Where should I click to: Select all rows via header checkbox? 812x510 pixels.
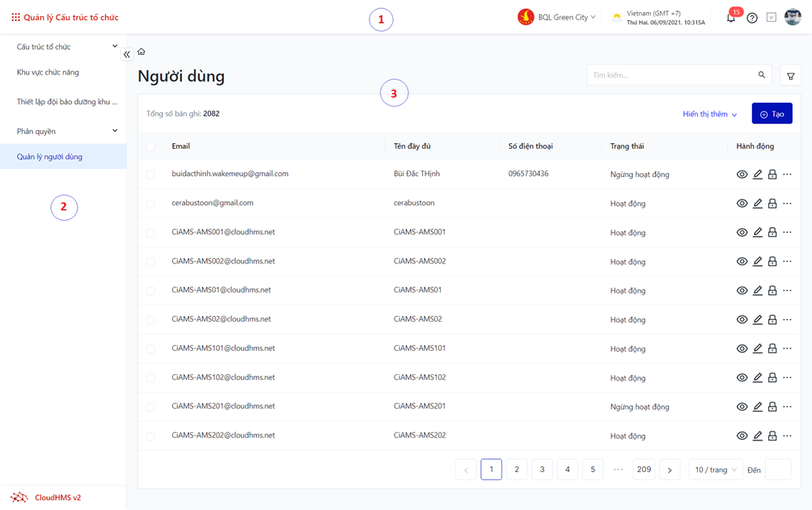click(150, 146)
